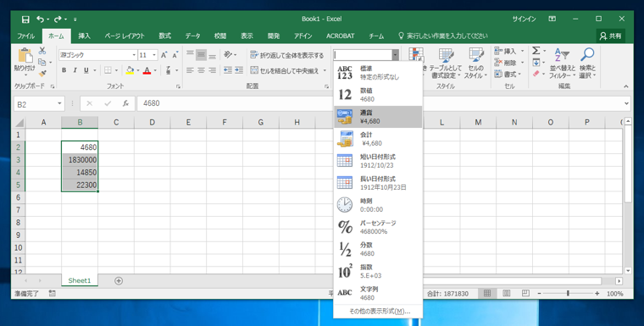Switch to the ページ レイアウト tab
644x326 pixels.
point(125,36)
